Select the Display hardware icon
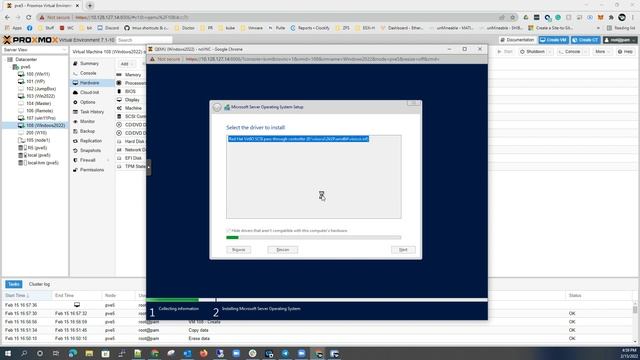The height and width of the screenshot is (360, 640). pyautogui.click(x=119, y=100)
